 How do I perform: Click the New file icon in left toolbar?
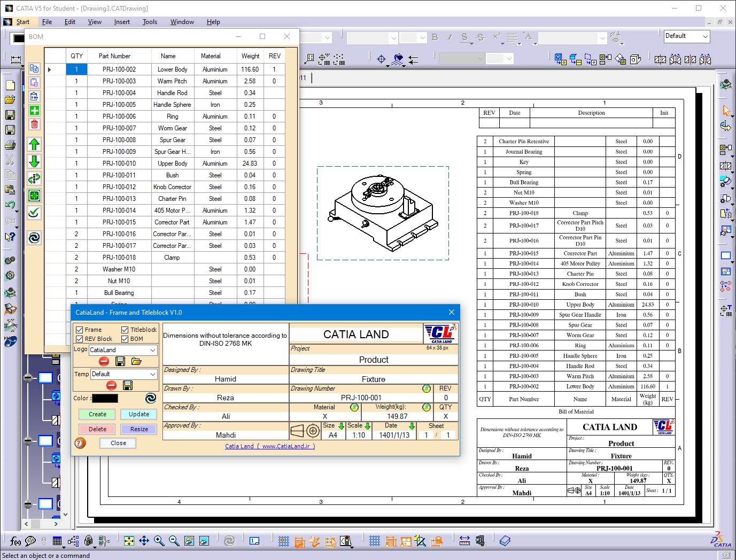(x=10, y=85)
